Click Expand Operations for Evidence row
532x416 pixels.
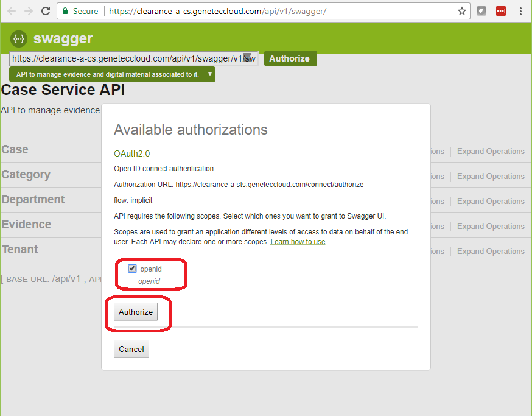tap(491, 226)
